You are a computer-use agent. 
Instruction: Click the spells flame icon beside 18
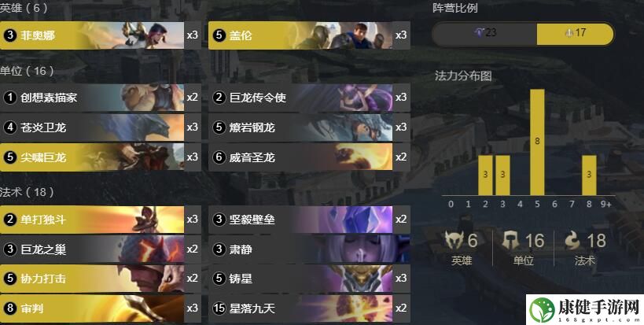coord(573,240)
